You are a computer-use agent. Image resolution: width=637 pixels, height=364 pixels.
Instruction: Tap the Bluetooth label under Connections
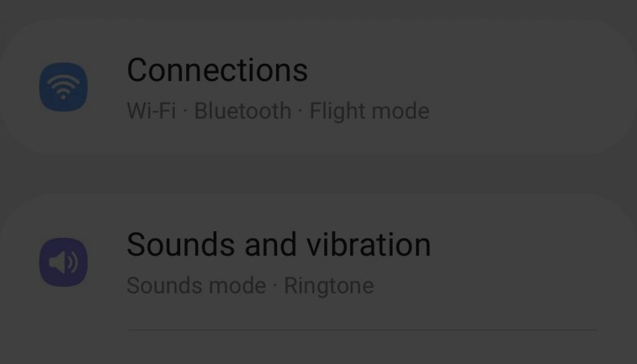pyautogui.click(x=241, y=111)
